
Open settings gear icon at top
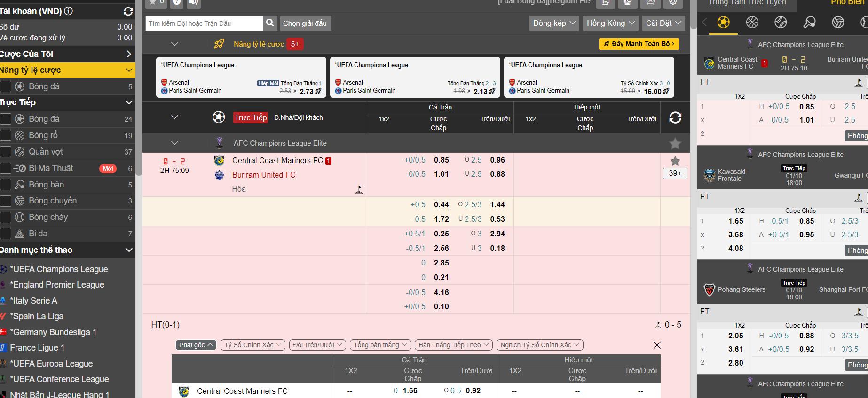(673, 3)
